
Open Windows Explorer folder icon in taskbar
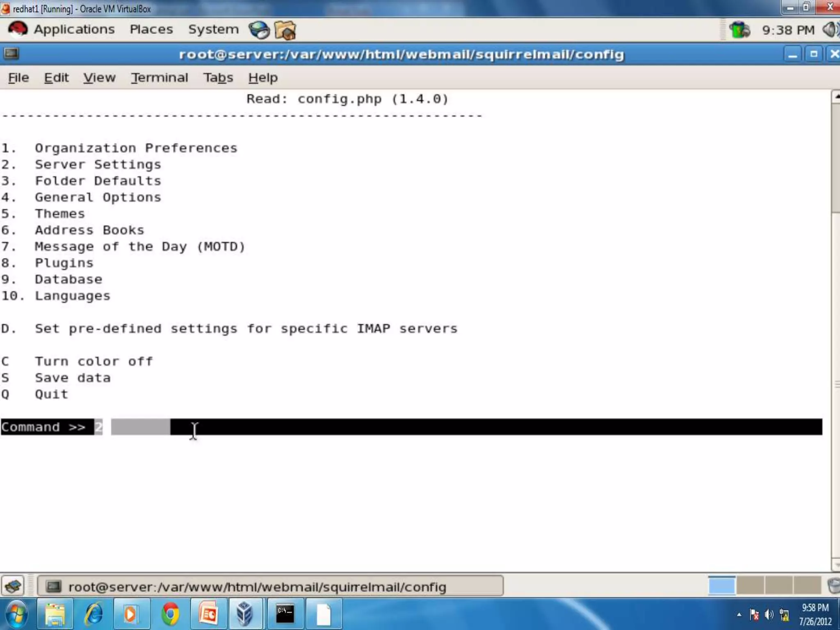pyautogui.click(x=55, y=614)
